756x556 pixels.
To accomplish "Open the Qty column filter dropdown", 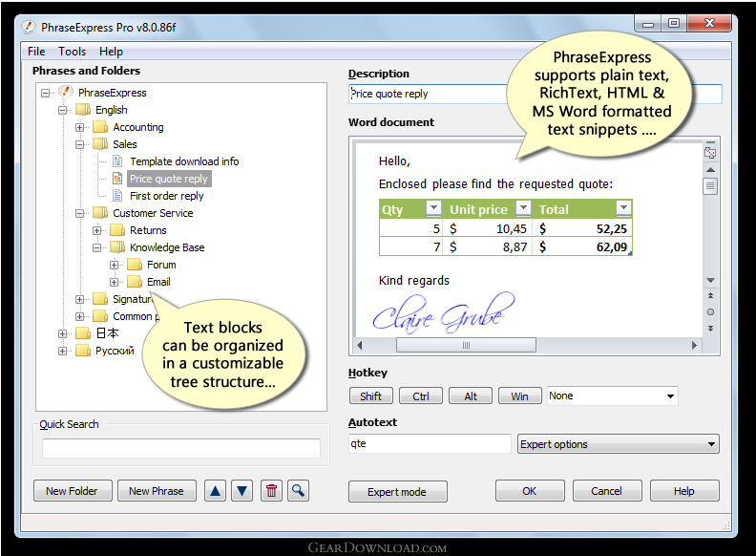I will click(x=433, y=208).
